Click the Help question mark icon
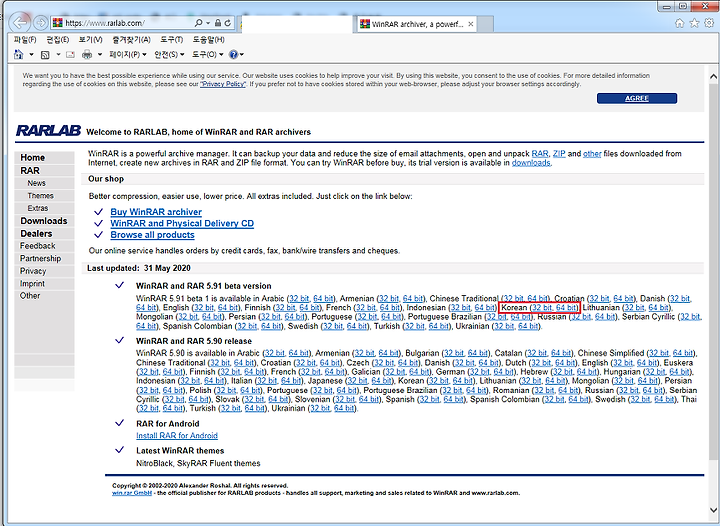 click(233, 55)
